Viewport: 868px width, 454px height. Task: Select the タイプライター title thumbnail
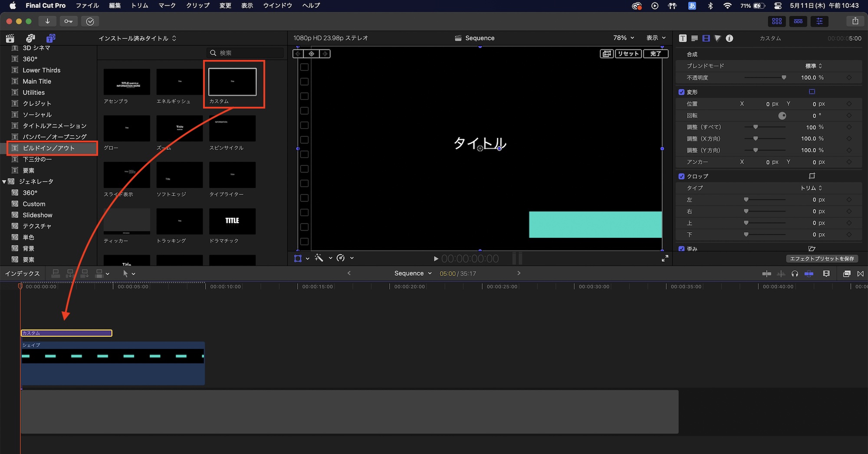pos(232,175)
